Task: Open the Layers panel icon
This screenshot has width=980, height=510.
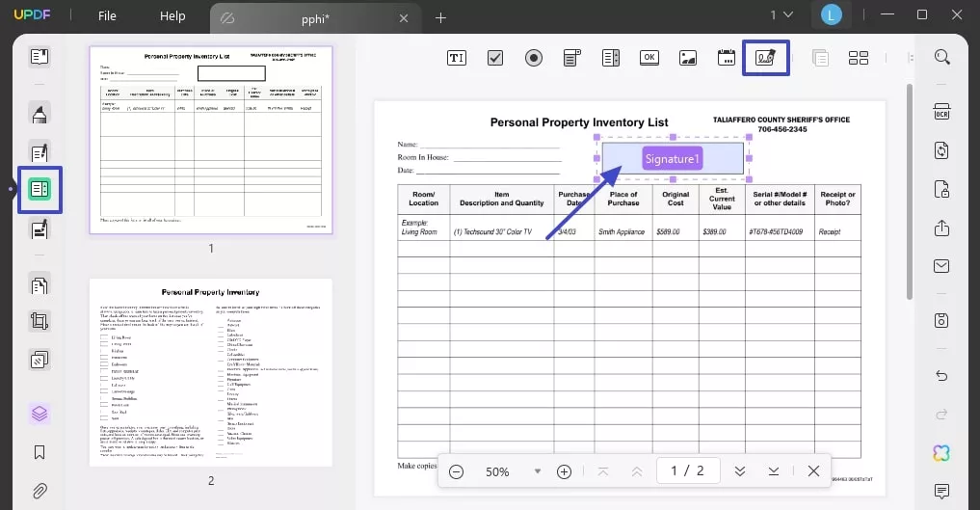Action: [x=40, y=414]
